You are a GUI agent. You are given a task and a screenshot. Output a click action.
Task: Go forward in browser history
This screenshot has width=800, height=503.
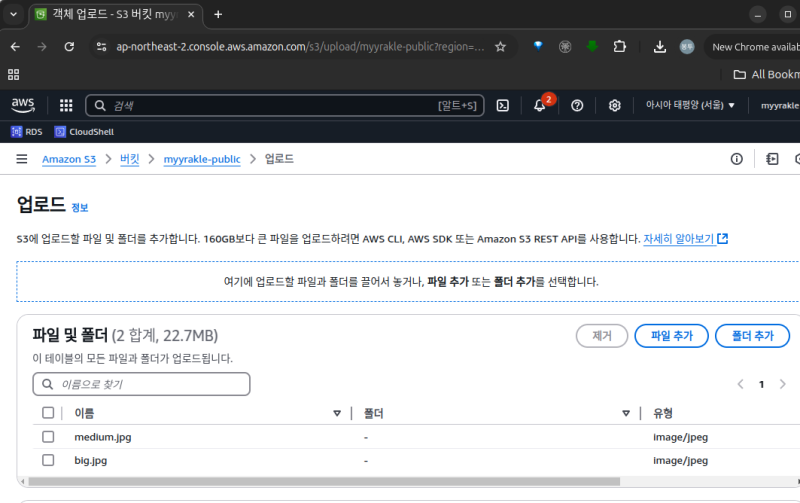(42, 47)
